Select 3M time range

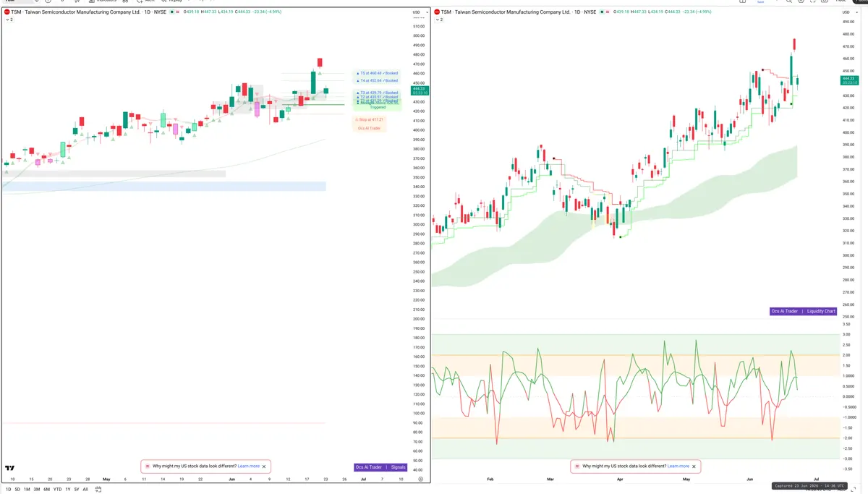click(37, 490)
